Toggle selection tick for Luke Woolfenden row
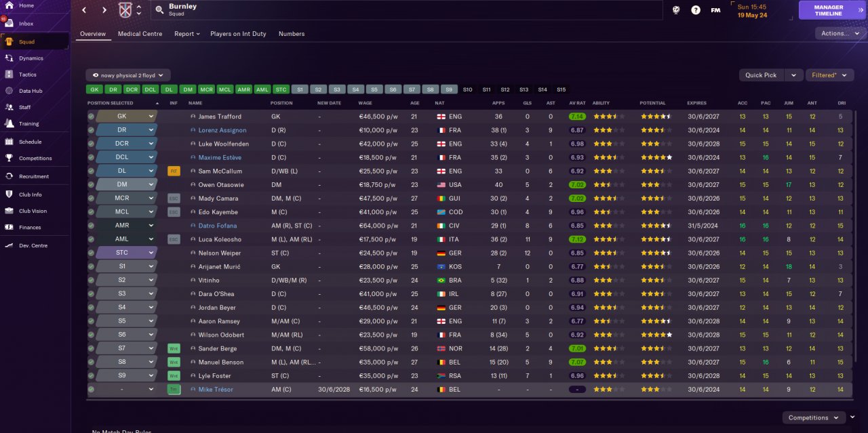The image size is (868, 433). (x=91, y=144)
